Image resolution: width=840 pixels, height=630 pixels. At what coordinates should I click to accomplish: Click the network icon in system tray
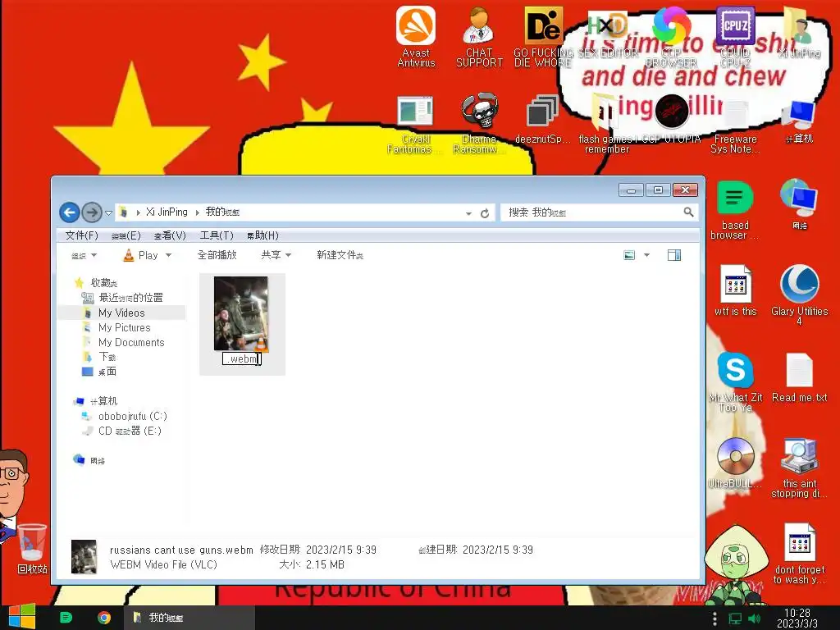(735, 619)
